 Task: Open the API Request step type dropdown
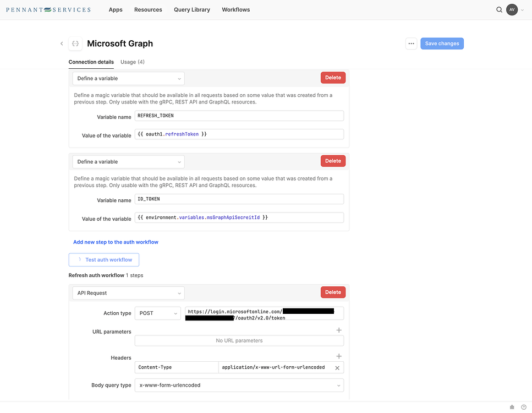(x=128, y=293)
